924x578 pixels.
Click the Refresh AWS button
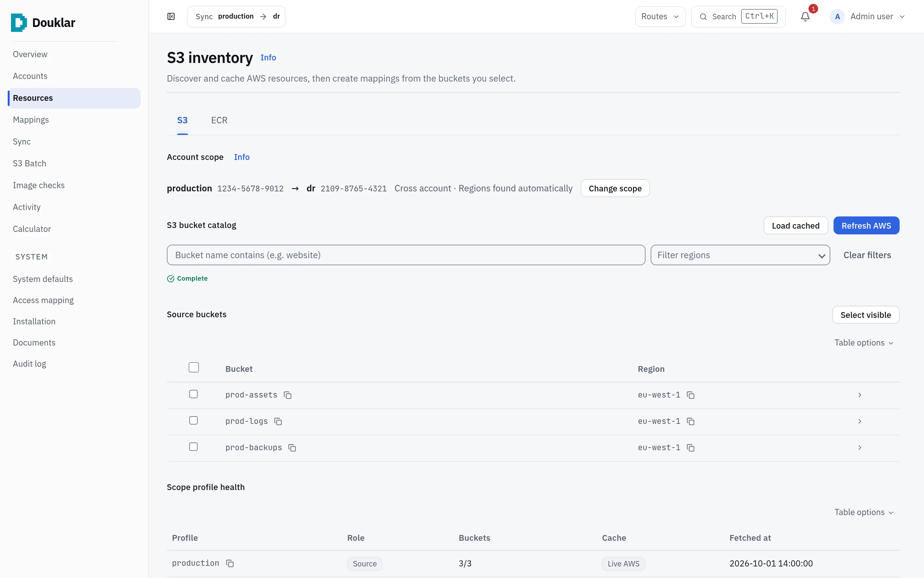(866, 225)
